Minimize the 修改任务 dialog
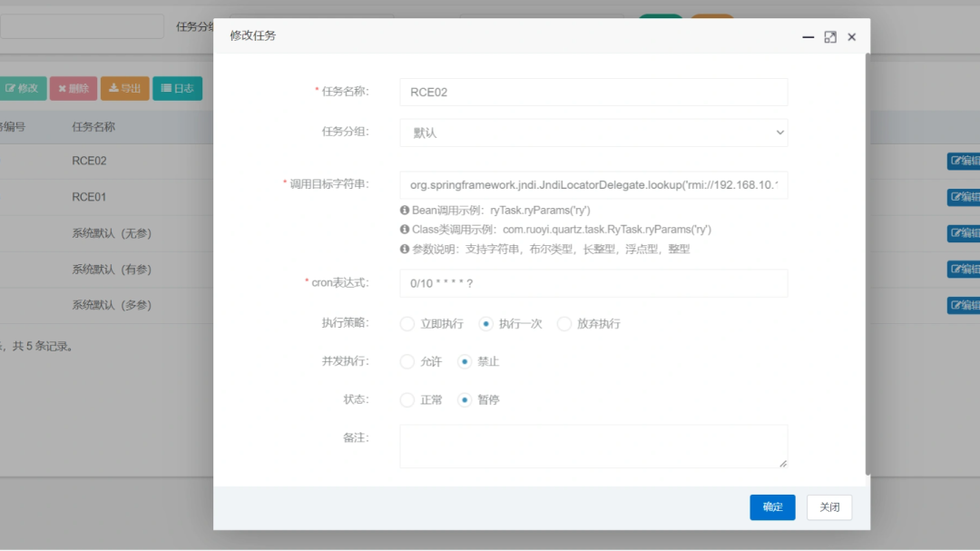 (x=808, y=37)
